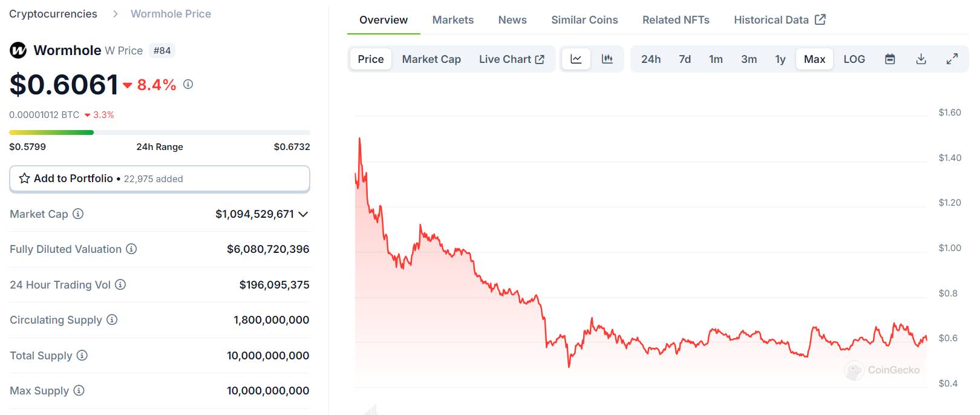Switch to the Similar Coins tab
The image size is (980, 415).
click(x=584, y=20)
